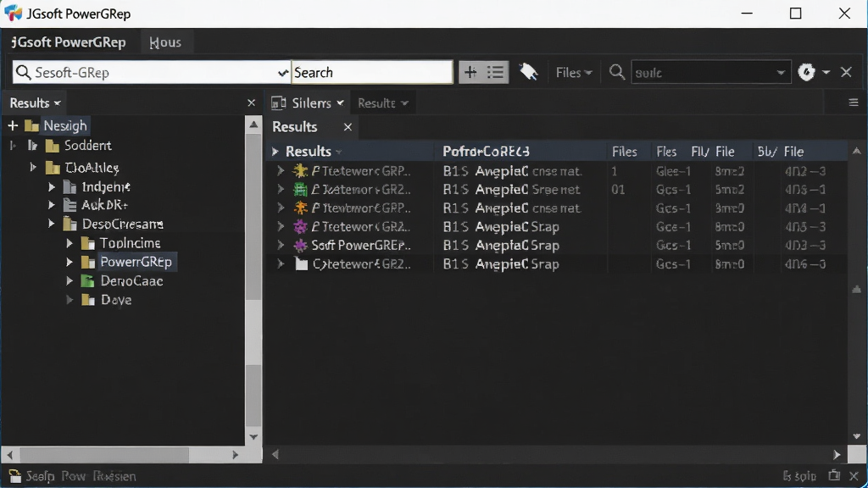Open the soile combo box arrow
The image size is (868, 488).
point(781,73)
